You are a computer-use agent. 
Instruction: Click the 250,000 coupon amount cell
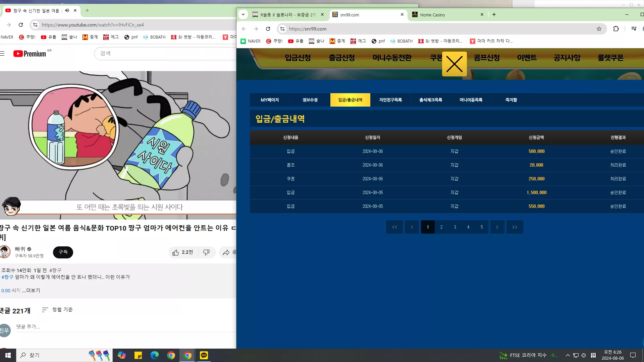[x=537, y=179]
